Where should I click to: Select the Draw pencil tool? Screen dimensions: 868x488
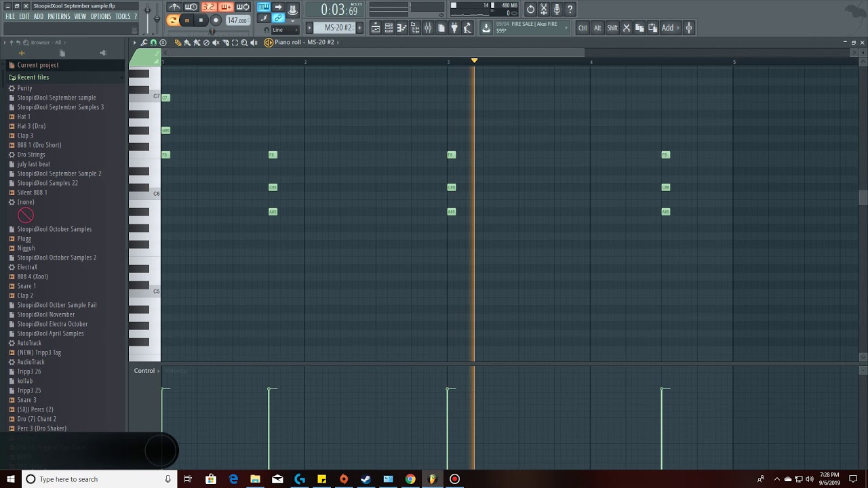[178, 42]
